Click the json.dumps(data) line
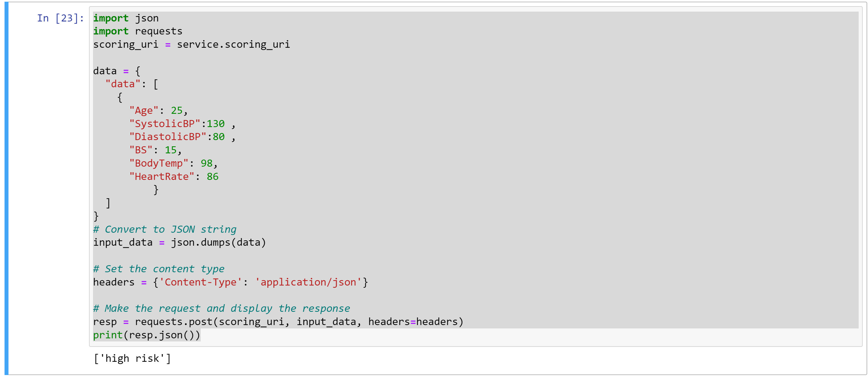Image resolution: width=868 pixels, height=379 pixels. 179,243
